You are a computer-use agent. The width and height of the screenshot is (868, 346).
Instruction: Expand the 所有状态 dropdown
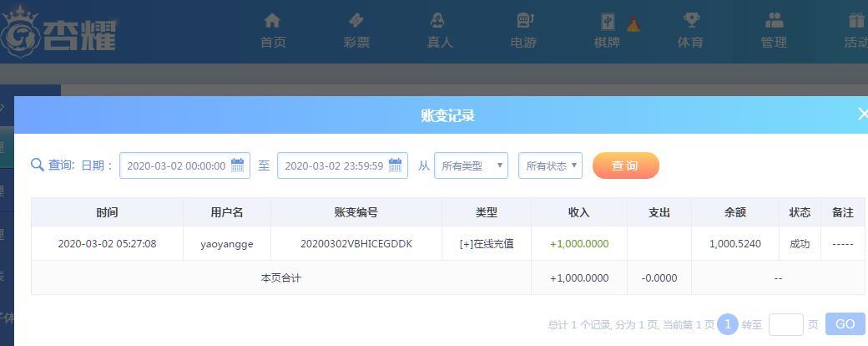(550, 165)
